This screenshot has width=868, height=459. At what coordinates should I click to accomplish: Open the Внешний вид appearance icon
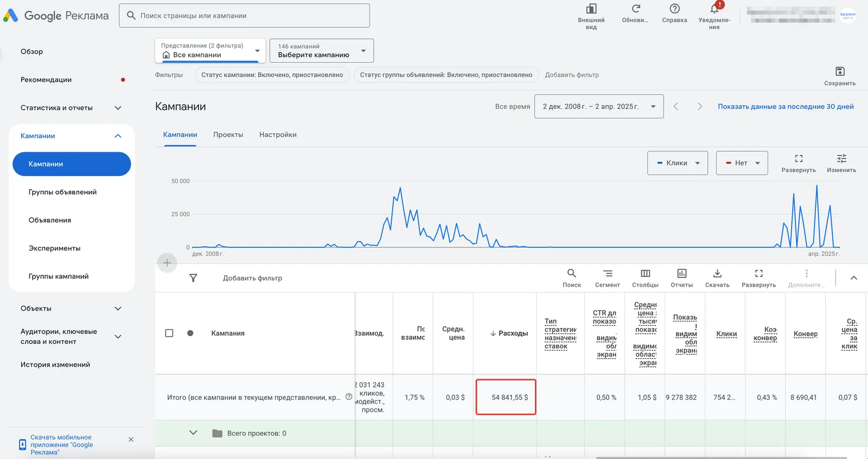click(591, 9)
